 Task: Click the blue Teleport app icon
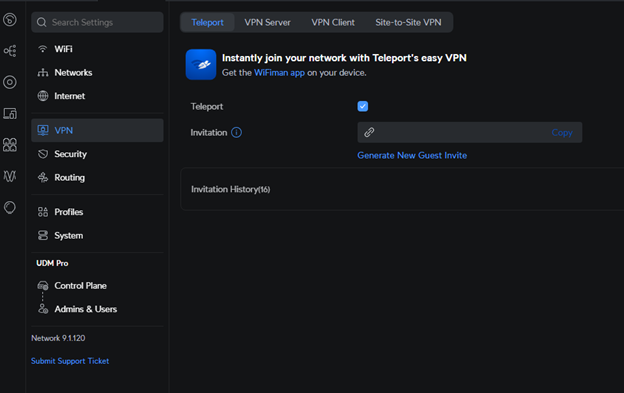click(201, 64)
